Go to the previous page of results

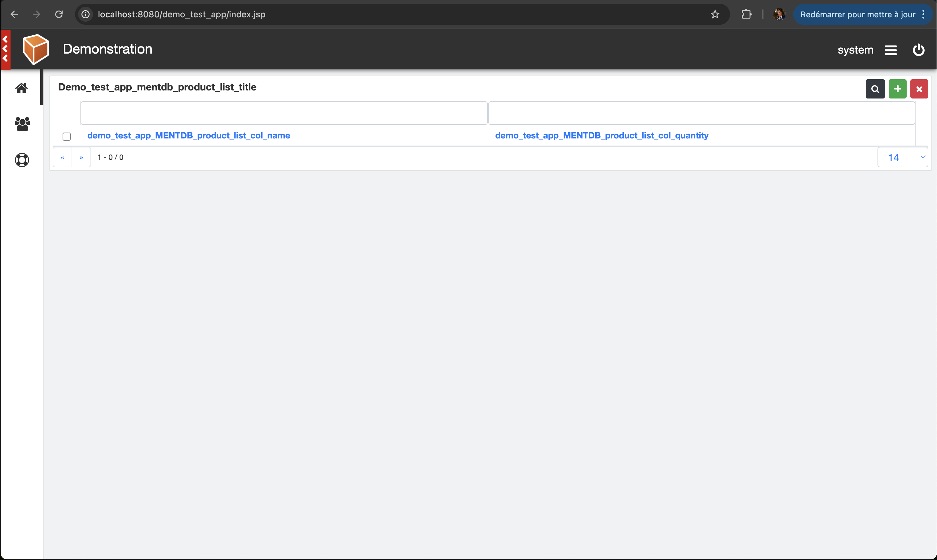coord(62,157)
